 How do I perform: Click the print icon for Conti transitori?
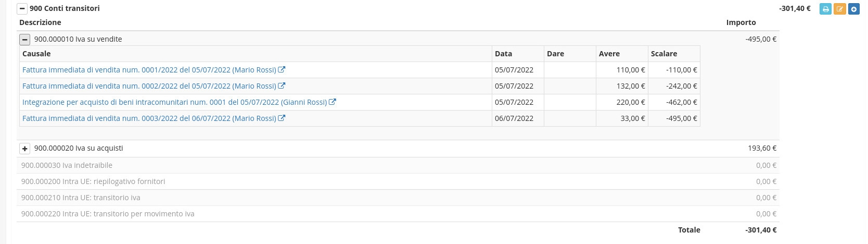tap(825, 9)
